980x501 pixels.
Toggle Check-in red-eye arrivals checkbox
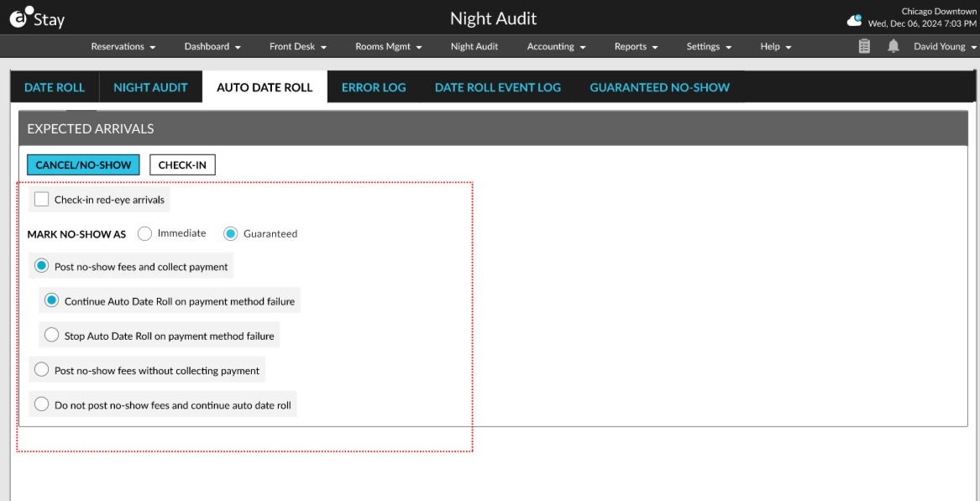tap(42, 200)
